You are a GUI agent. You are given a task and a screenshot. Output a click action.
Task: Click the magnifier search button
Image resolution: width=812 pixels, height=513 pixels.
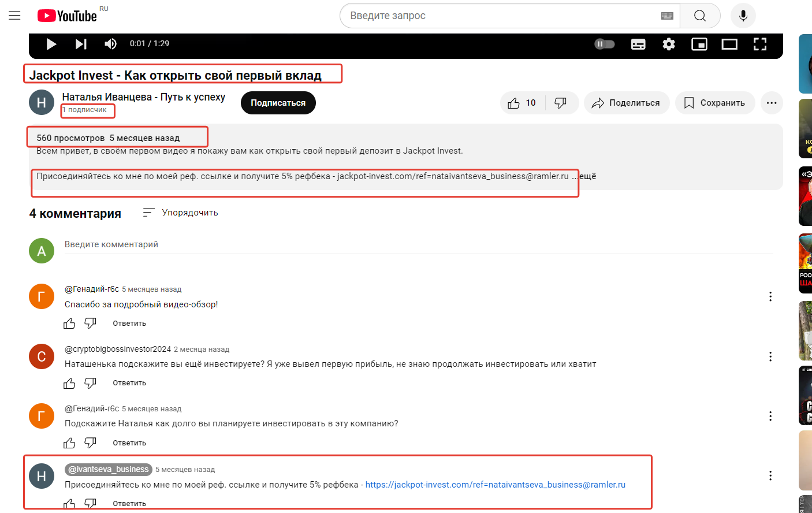tap(700, 16)
